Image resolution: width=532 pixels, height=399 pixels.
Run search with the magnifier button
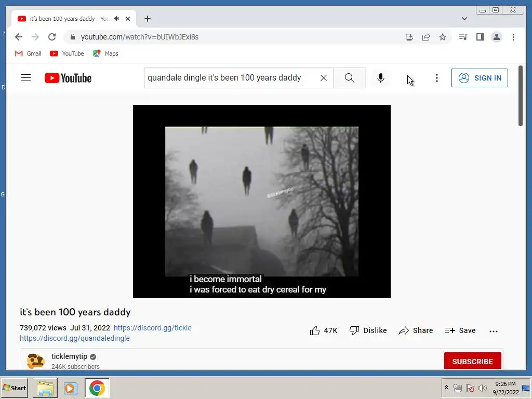click(350, 78)
